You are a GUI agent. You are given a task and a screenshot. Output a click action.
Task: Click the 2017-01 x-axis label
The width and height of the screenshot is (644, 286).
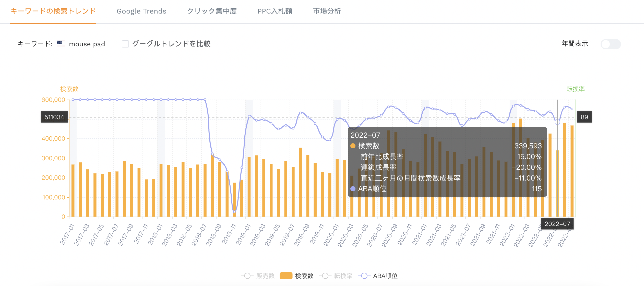tap(67, 234)
